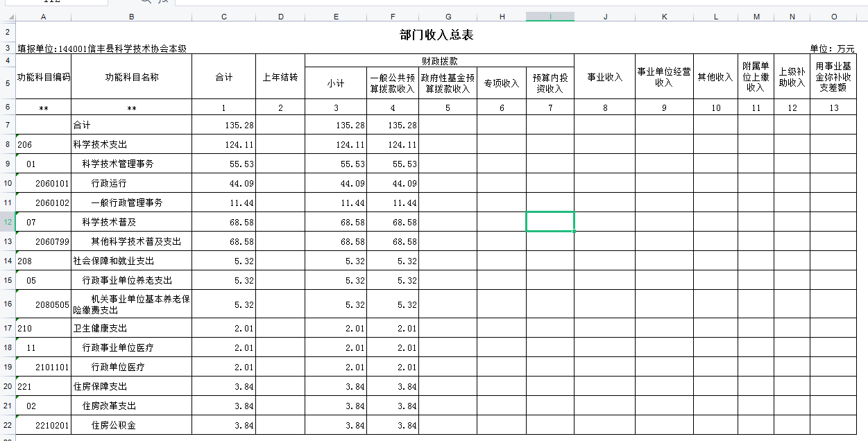Select column O header

(x=833, y=16)
